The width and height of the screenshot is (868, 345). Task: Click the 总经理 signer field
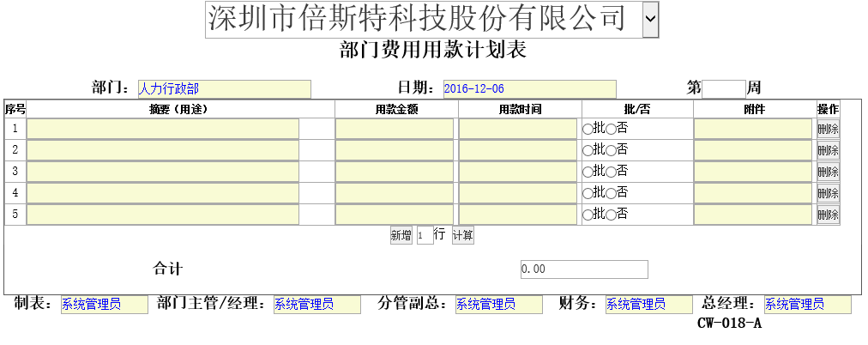[808, 305]
